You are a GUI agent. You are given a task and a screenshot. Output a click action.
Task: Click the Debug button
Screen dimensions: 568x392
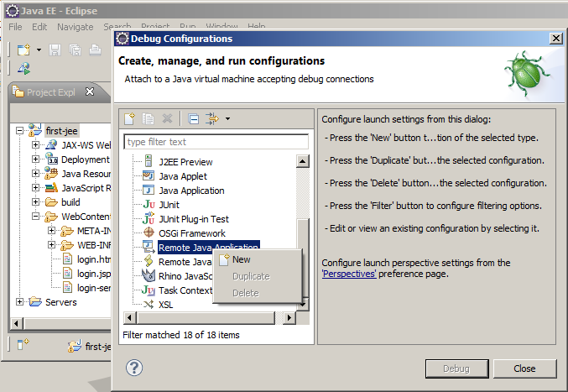click(456, 368)
